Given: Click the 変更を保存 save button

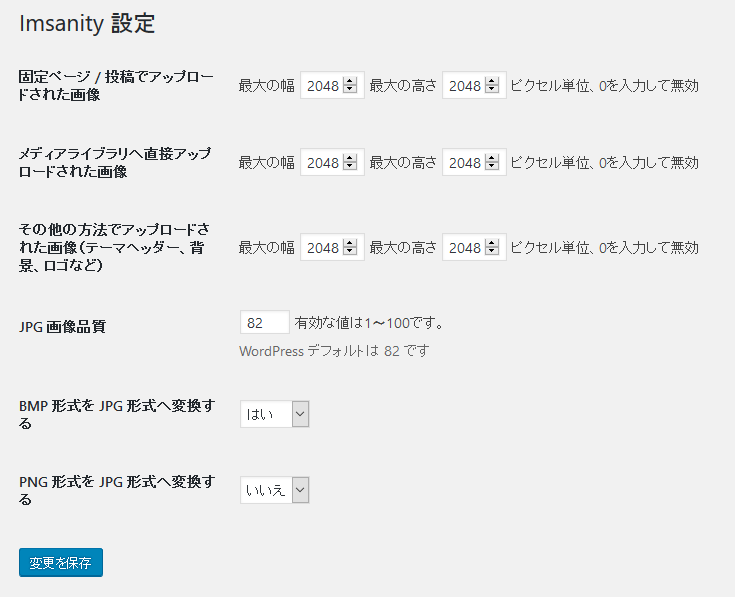Looking at the screenshot, I should pyautogui.click(x=60, y=562).
